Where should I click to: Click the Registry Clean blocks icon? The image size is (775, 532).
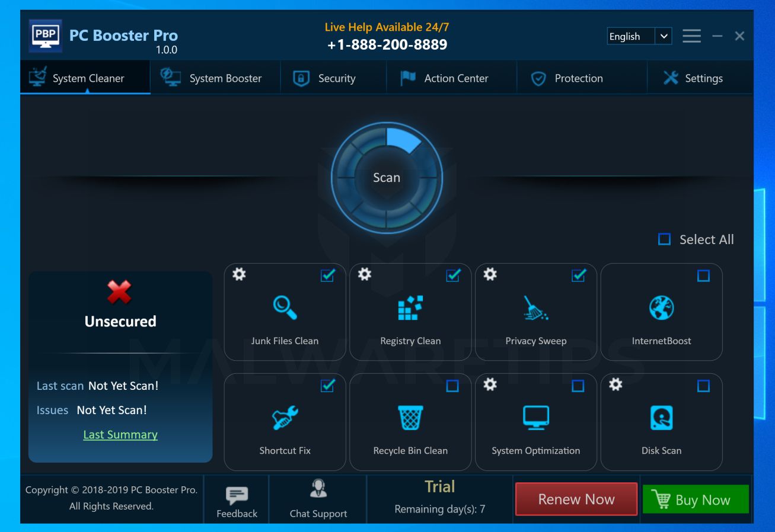(410, 308)
